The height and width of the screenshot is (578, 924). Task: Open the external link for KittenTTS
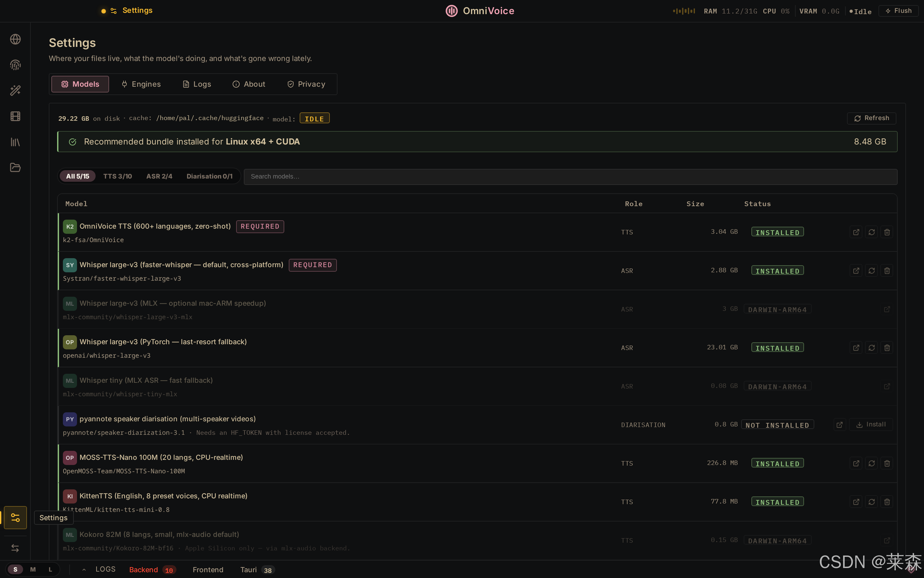[x=856, y=502]
